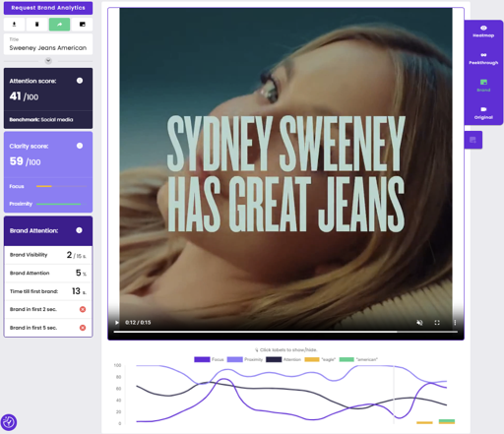Click the purple panel button below Original
This screenshot has width=504, height=434.
473,140
